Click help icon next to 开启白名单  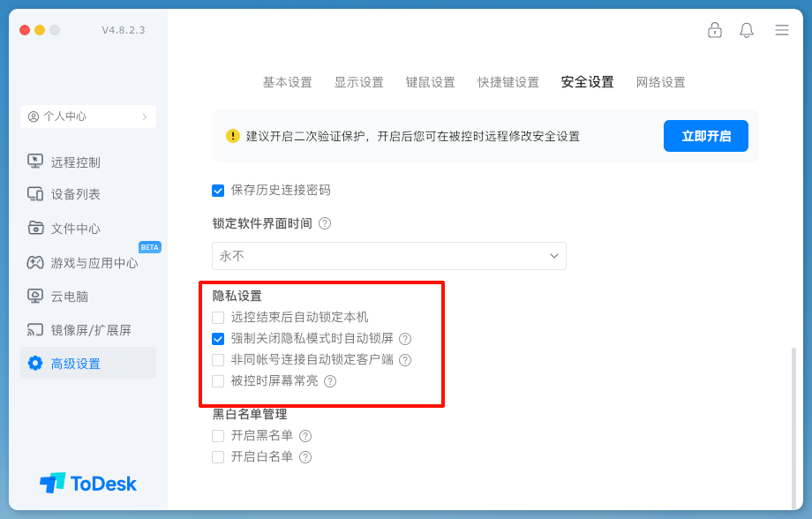305,457
